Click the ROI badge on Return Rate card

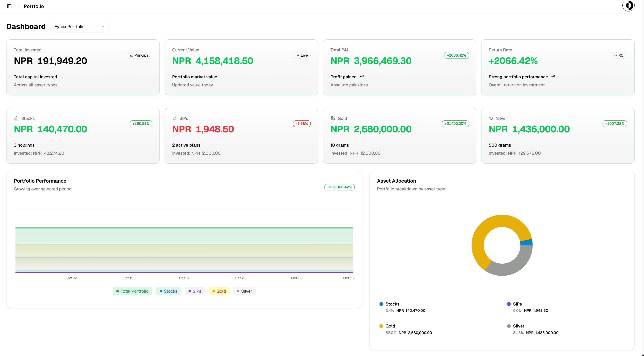click(619, 55)
